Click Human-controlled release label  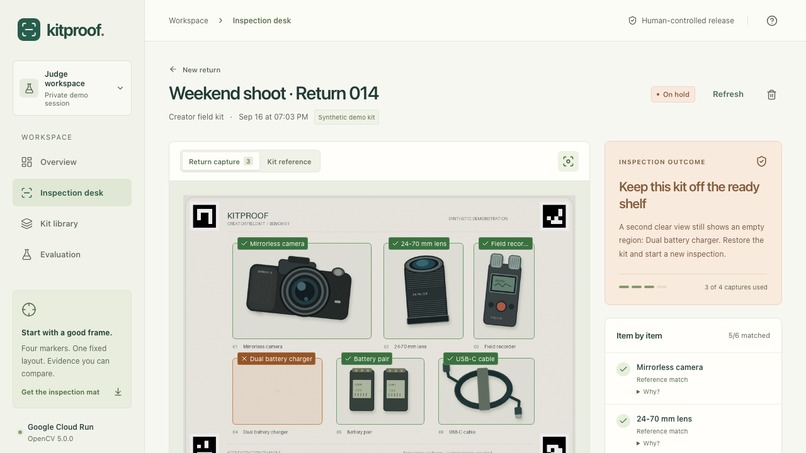(x=687, y=21)
